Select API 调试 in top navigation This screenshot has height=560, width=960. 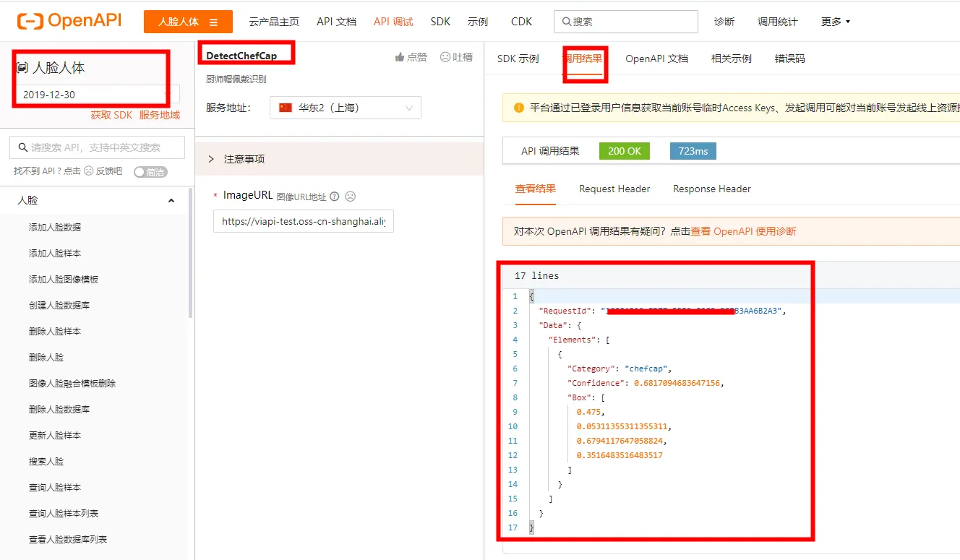[x=393, y=22]
